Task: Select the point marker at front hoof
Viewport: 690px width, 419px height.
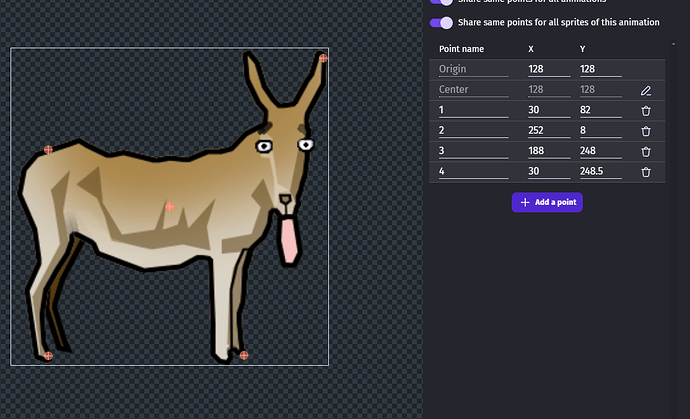Action: click(244, 355)
